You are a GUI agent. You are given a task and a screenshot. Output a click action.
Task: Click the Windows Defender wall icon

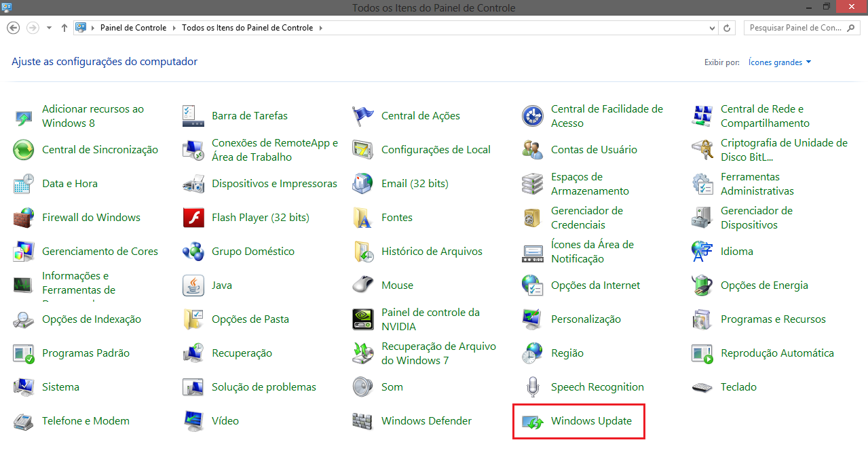point(363,421)
